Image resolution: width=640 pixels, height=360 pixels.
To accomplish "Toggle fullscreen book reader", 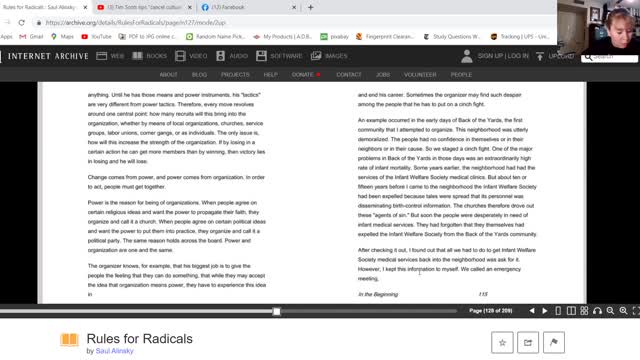I will pyautogui.click(x=636, y=311).
